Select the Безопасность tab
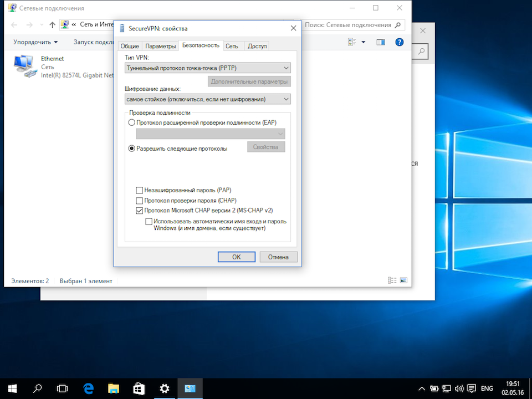 tap(201, 45)
